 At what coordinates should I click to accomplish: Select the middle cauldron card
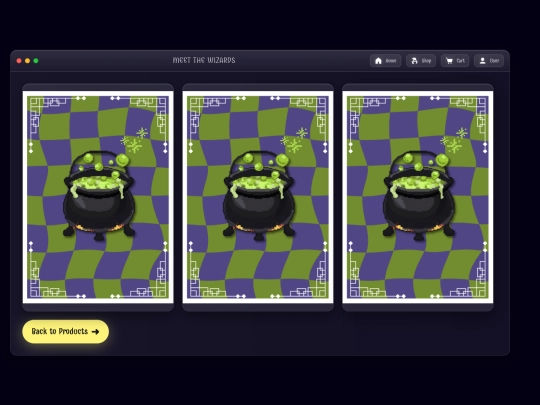[258, 197]
